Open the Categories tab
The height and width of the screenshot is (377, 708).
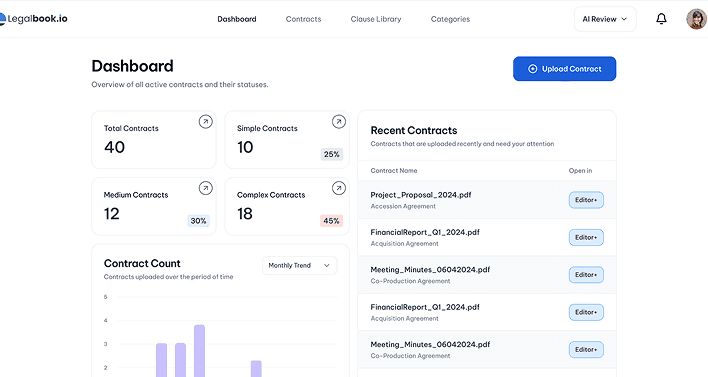(450, 19)
